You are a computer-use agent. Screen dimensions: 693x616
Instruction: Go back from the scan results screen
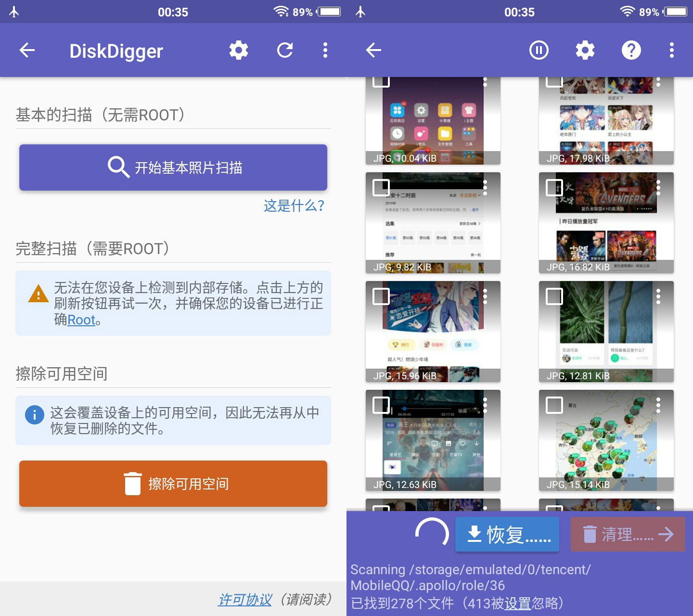pos(373,50)
